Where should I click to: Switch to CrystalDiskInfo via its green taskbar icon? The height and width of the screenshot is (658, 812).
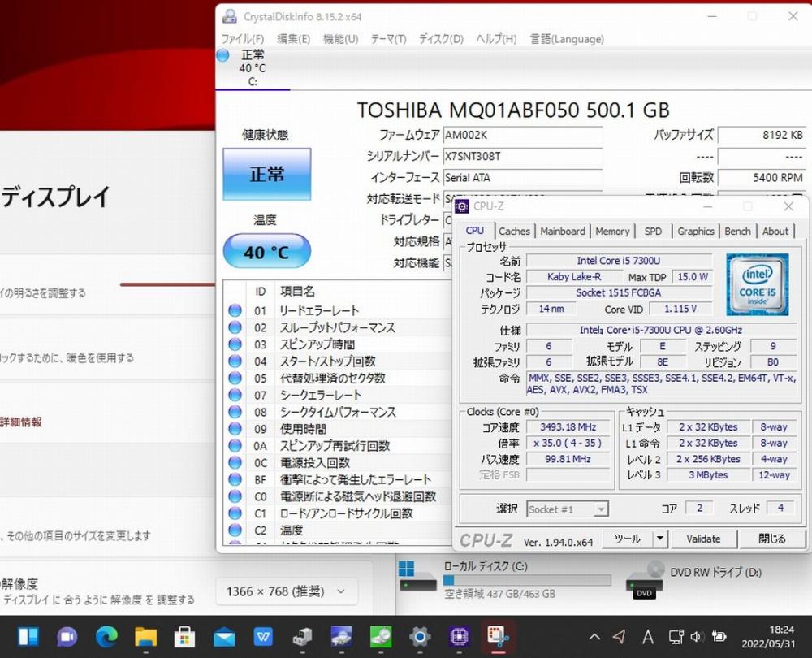(x=381, y=636)
